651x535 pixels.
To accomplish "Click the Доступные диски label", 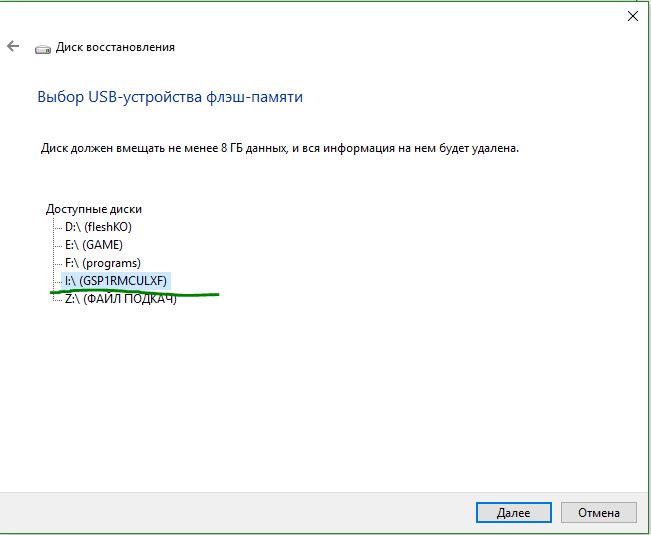I will click(94, 209).
